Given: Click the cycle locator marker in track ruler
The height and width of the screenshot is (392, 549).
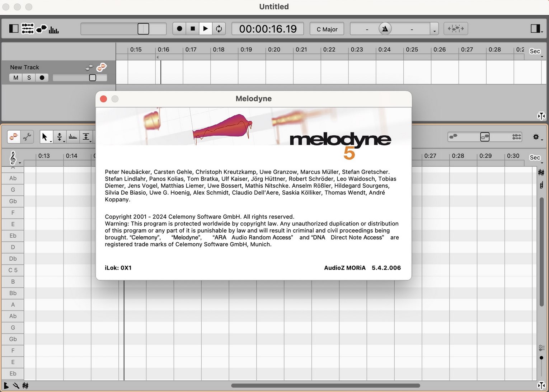Looking at the screenshot, I should pos(158,57).
